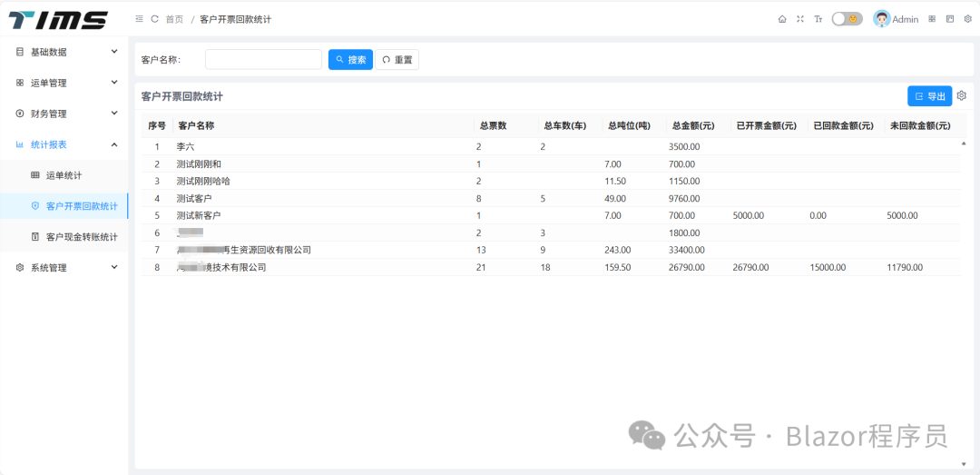Screen dimensions: 980x475
Task: Click table scrollbar up arrow
Action: point(963,143)
